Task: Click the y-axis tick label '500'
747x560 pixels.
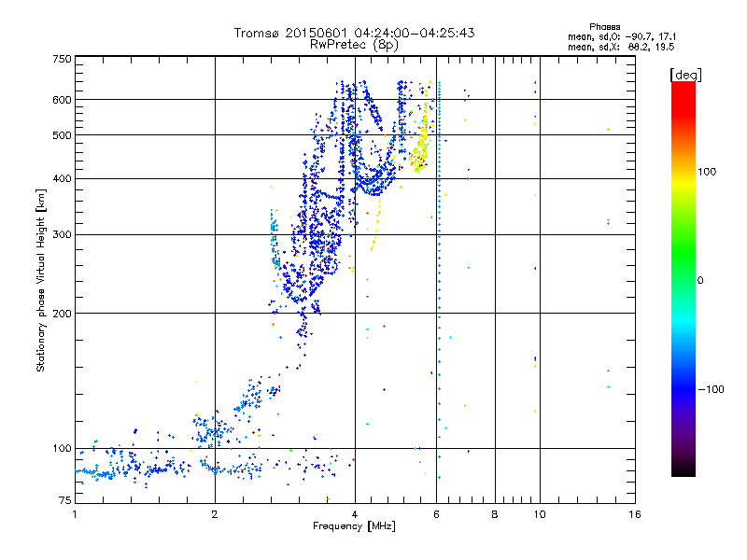Action: click(x=63, y=135)
